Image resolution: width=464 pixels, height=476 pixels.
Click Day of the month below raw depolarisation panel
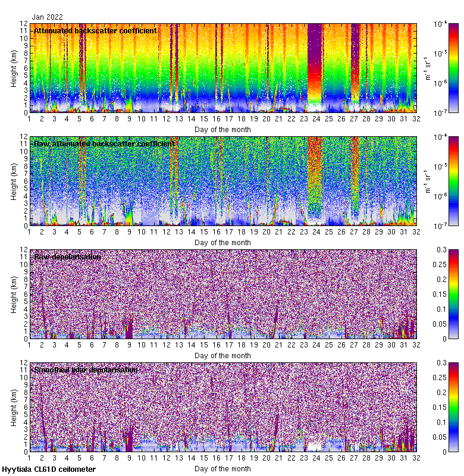[x=222, y=355]
